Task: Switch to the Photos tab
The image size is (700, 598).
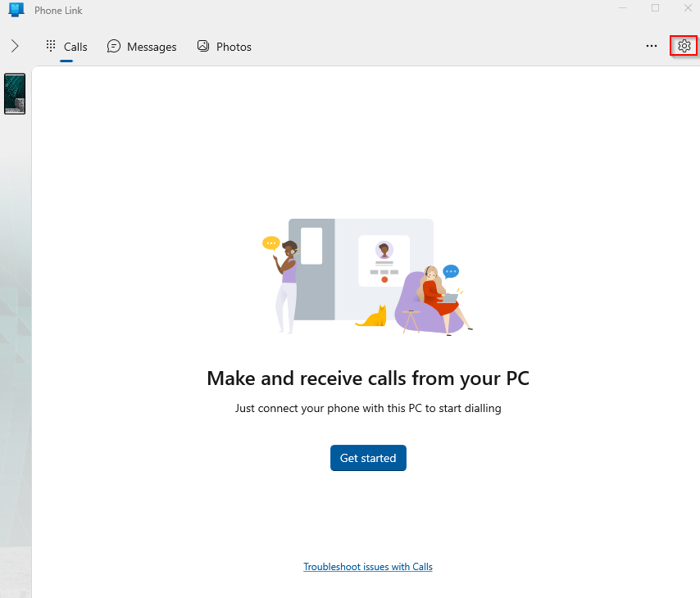Action: point(224,47)
